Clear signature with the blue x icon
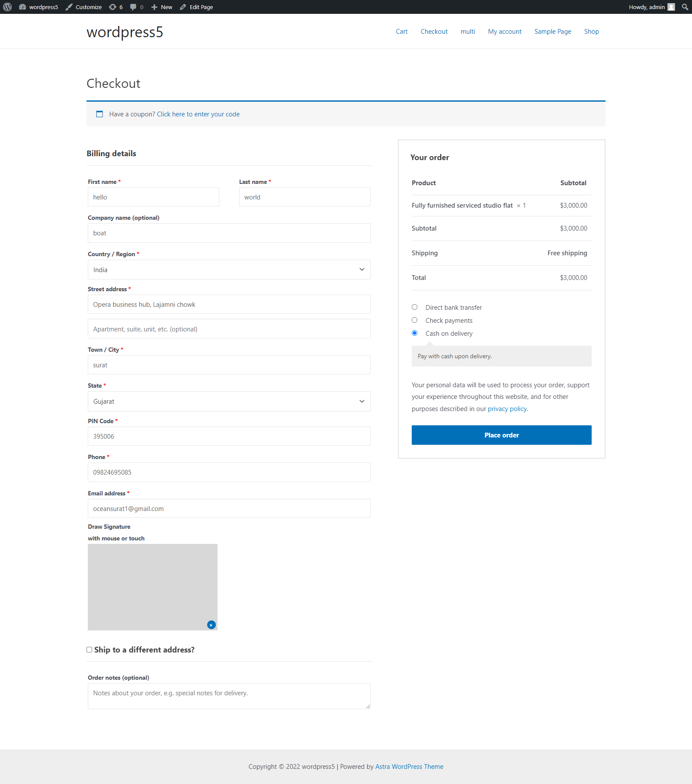The height and width of the screenshot is (784, 692). [x=211, y=625]
